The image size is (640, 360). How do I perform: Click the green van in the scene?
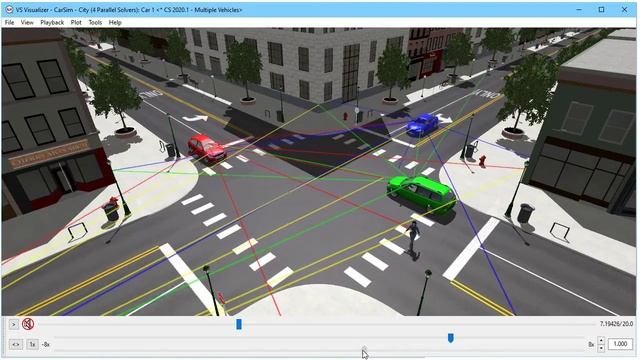(422, 194)
